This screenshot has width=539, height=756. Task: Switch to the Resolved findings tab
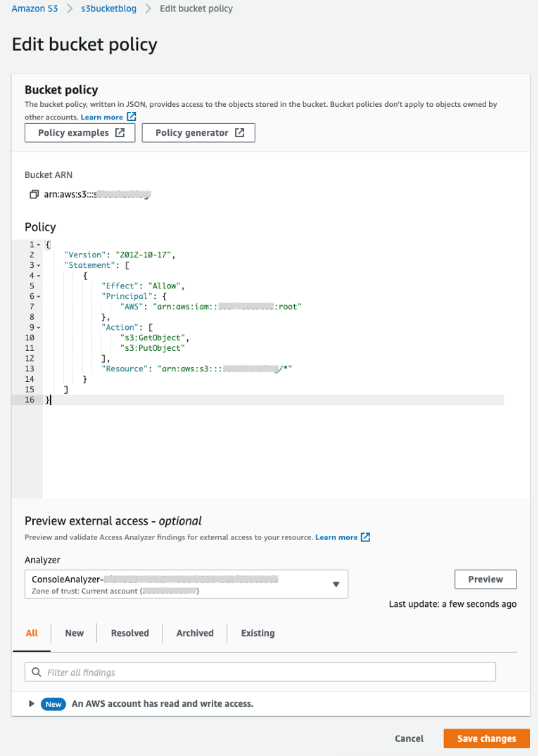[x=129, y=633]
